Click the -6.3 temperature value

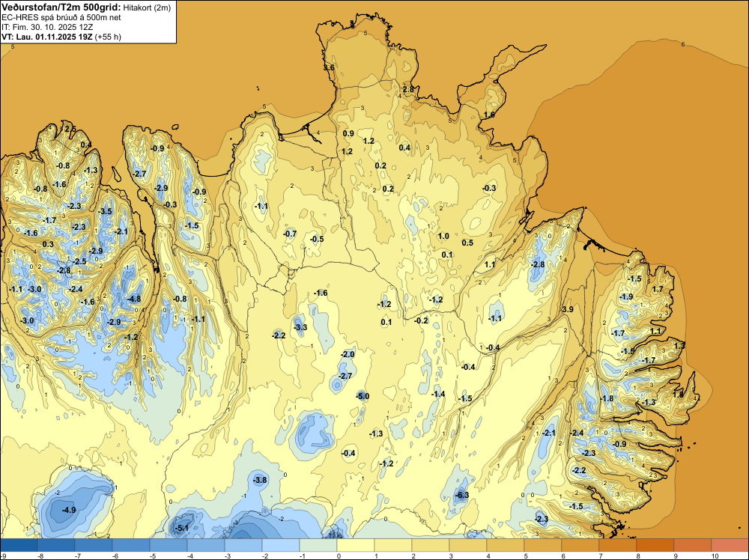462,495
